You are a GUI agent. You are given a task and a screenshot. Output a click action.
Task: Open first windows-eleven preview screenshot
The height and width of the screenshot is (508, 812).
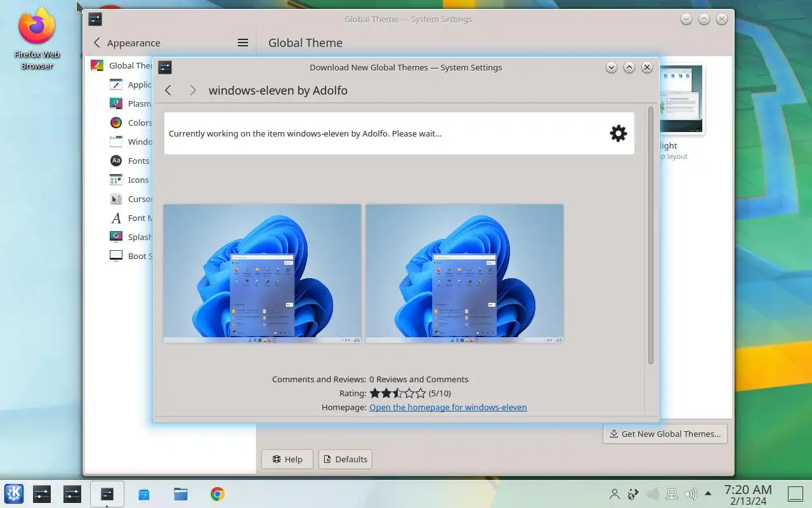pyautogui.click(x=262, y=274)
